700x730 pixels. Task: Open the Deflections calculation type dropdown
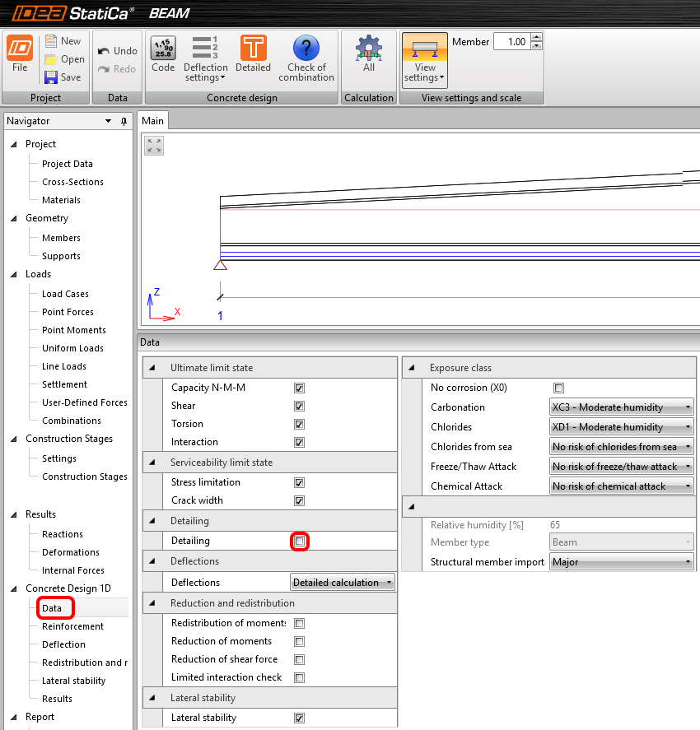tap(342, 583)
